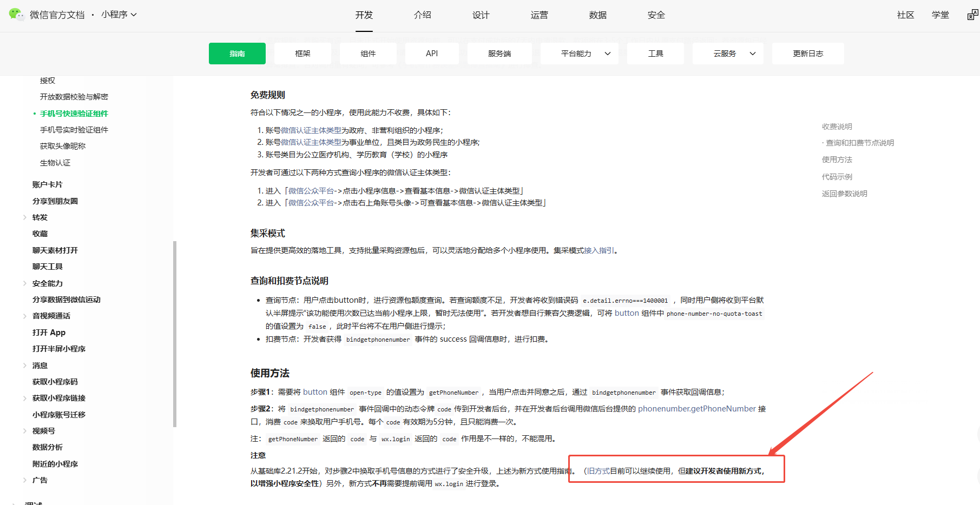Open 账户卡片 in the sidebar
The height and width of the screenshot is (505, 980).
point(48,184)
